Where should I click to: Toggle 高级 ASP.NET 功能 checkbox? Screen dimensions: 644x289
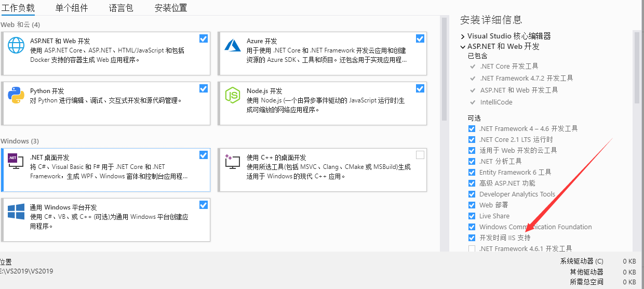pyautogui.click(x=472, y=183)
